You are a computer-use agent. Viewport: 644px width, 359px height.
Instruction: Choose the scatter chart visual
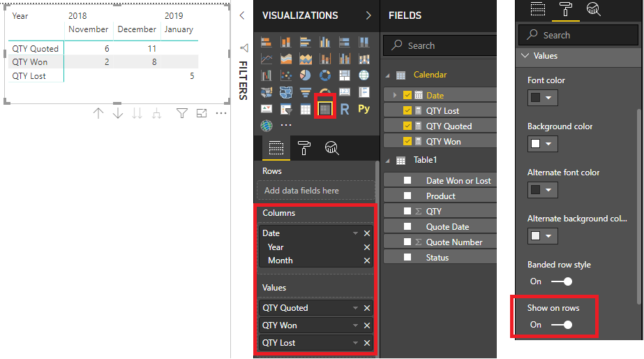286,75
